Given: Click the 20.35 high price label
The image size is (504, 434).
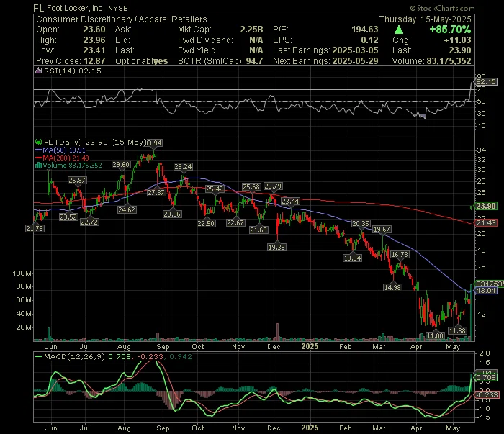Looking at the screenshot, I should pyautogui.click(x=361, y=223).
